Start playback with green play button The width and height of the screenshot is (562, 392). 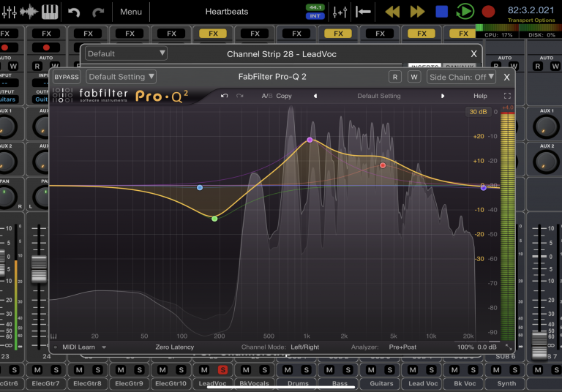coord(465,12)
